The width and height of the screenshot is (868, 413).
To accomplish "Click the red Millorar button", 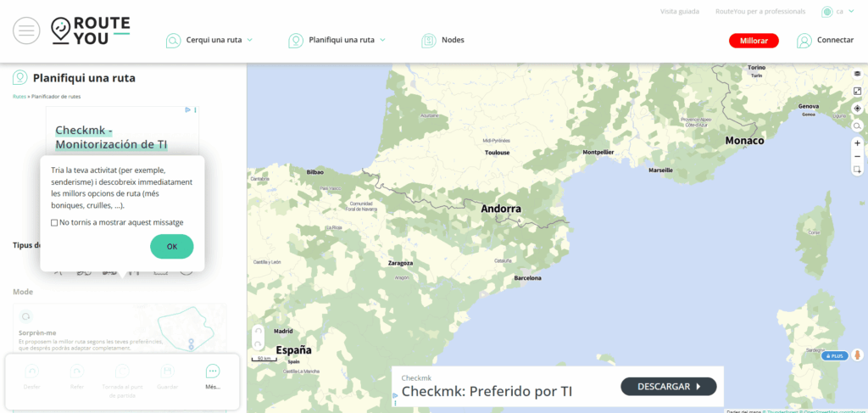I will coord(754,41).
